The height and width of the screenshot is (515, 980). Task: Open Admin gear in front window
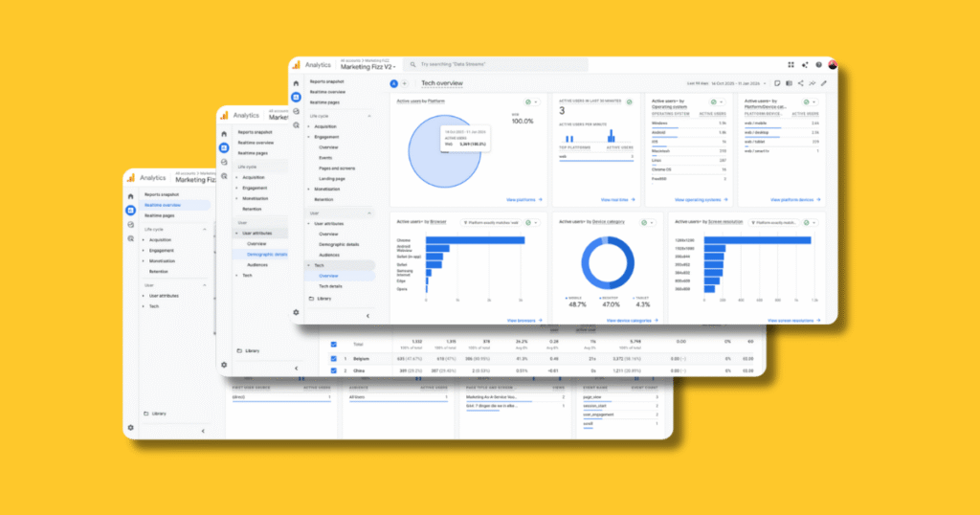point(297,312)
